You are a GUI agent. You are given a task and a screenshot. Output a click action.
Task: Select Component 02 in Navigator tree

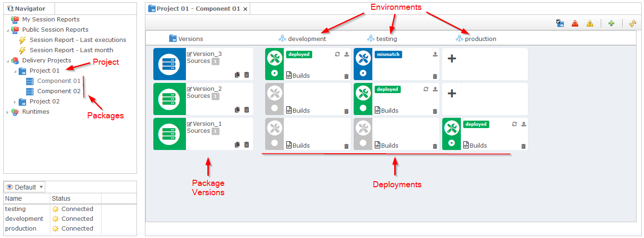click(59, 91)
